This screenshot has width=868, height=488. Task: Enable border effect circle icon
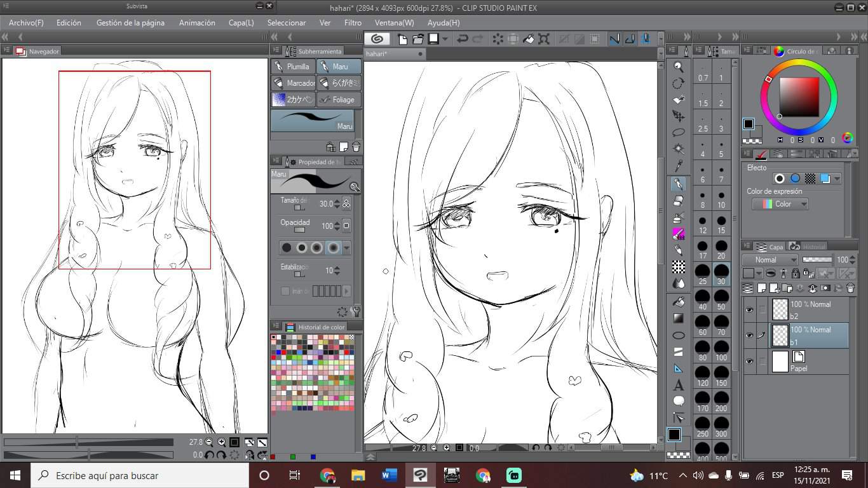[x=780, y=179]
